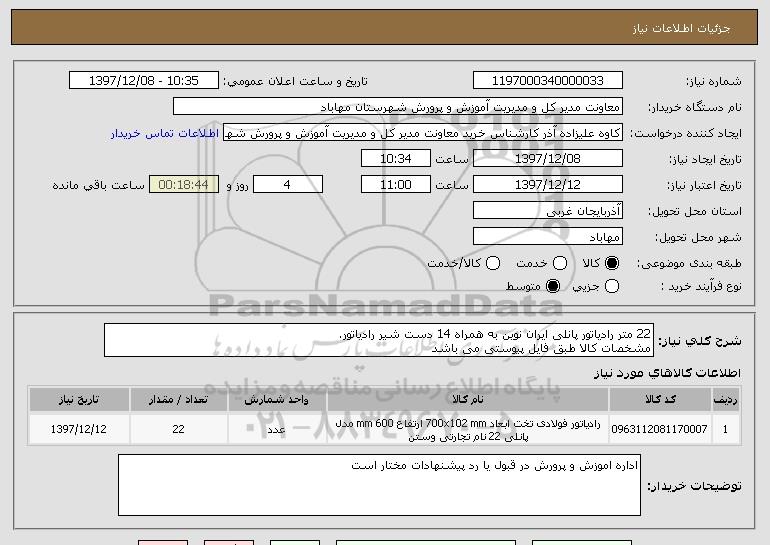This screenshot has height=545, width=770.
Task: Select the خدمت radio button
Action: coord(560,263)
